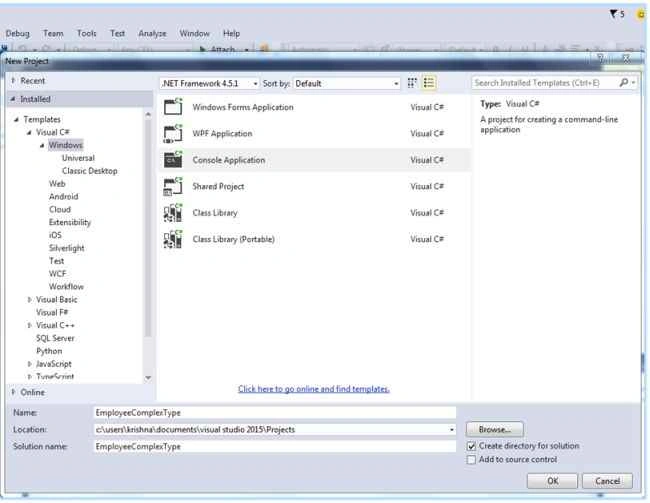Open the Sort by dropdown

click(347, 83)
